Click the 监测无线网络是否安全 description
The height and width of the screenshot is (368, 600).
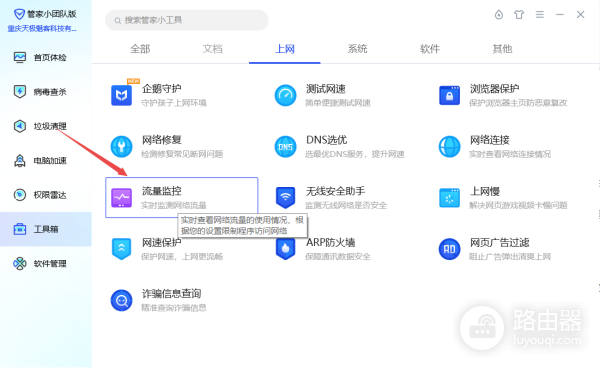tap(346, 205)
